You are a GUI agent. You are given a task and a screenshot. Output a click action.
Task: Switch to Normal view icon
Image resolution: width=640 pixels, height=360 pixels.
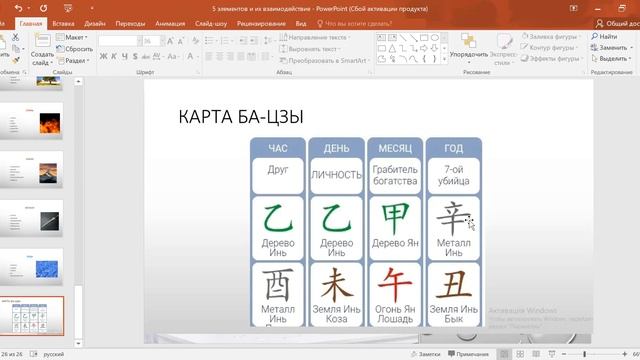pos(504,354)
